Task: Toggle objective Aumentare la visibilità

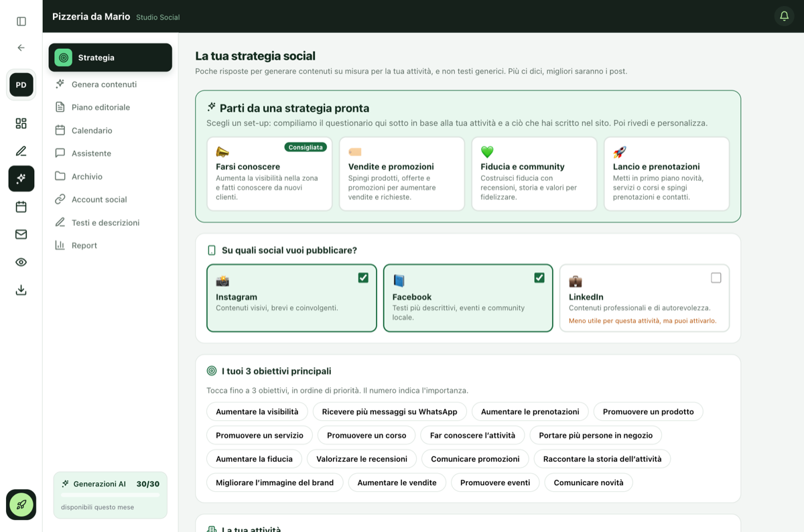Action: (257, 411)
